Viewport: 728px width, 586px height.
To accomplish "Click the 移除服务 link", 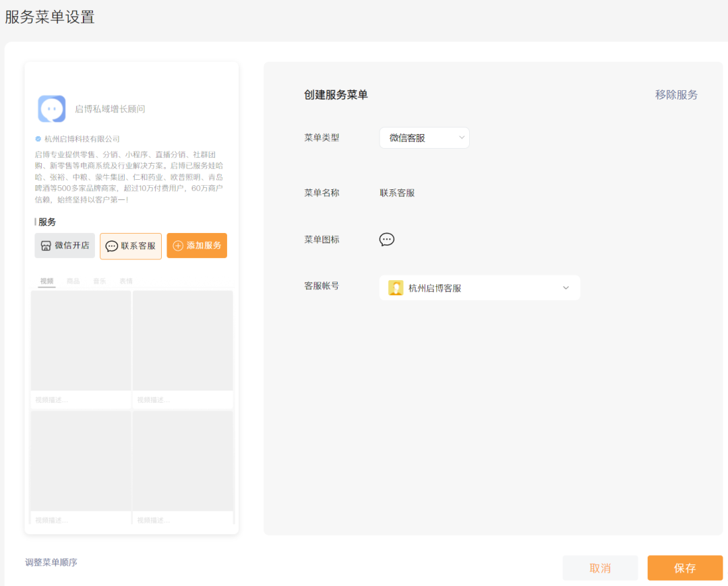I will click(676, 95).
